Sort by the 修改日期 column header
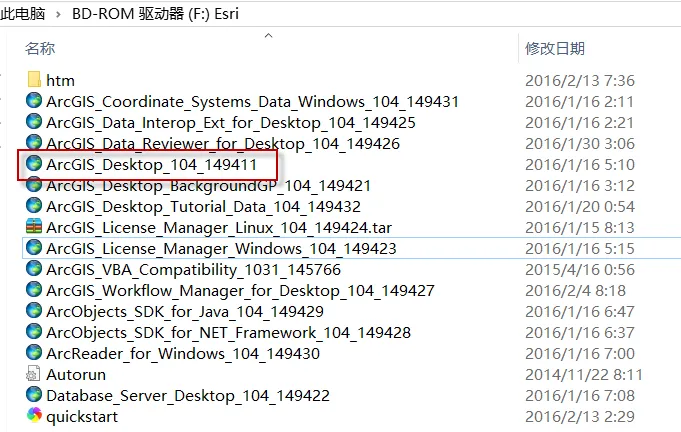Image resolution: width=681 pixels, height=432 pixels. click(555, 48)
